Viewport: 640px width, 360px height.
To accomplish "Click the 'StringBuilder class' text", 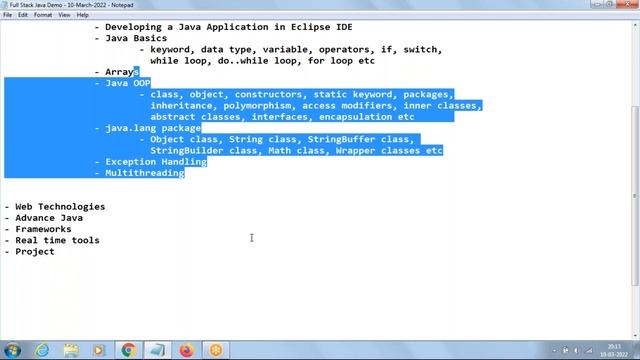I will click(204, 151).
